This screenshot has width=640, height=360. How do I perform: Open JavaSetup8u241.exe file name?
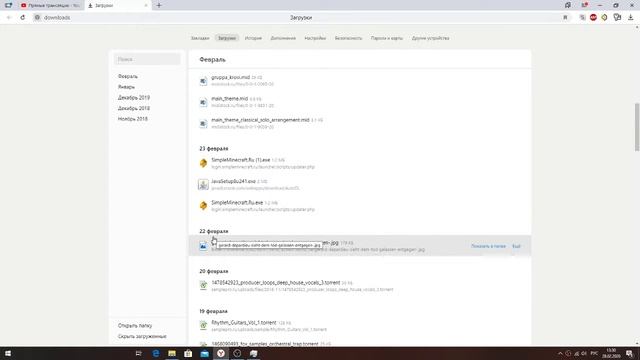pos(233,181)
